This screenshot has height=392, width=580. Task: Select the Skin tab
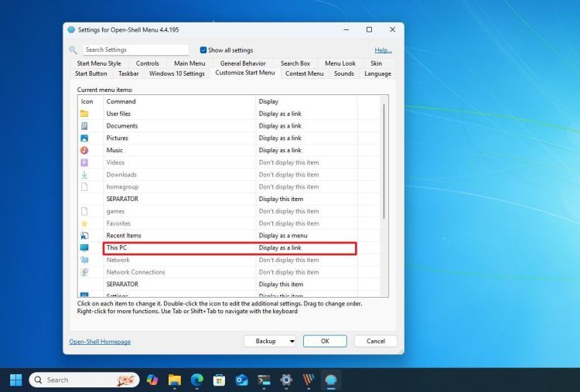376,63
